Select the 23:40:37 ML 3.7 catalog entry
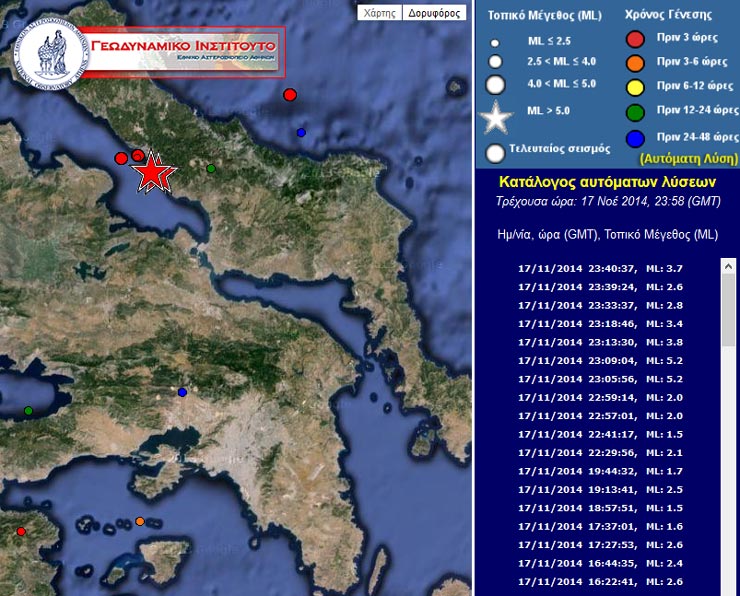The height and width of the screenshot is (596, 740). click(x=603, y=268)
